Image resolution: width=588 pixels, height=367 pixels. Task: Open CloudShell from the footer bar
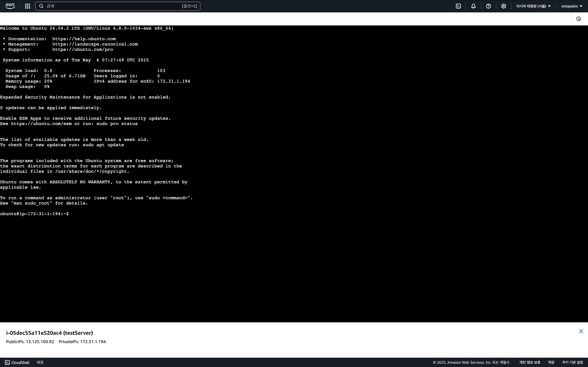[x=17, y=362]
